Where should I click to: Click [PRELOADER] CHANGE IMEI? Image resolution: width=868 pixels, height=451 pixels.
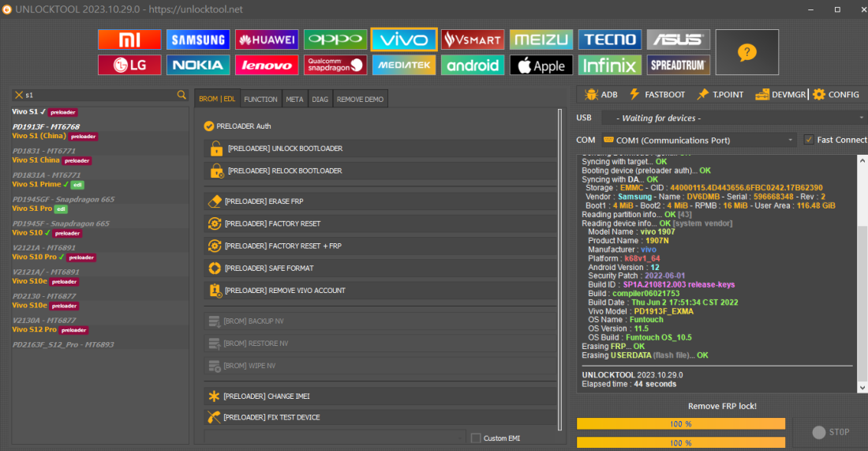pyautogui.click(x=380, y=397)
